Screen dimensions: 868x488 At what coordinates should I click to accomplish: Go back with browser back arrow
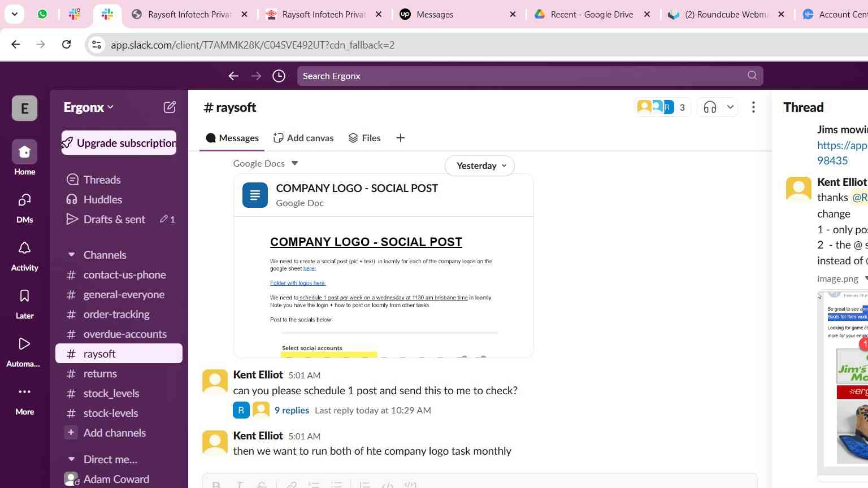(16, 44)
